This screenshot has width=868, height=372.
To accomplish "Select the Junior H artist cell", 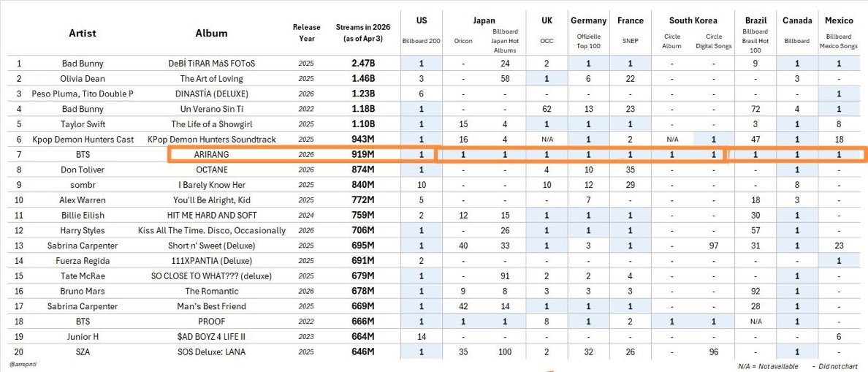I will (83, 336).
